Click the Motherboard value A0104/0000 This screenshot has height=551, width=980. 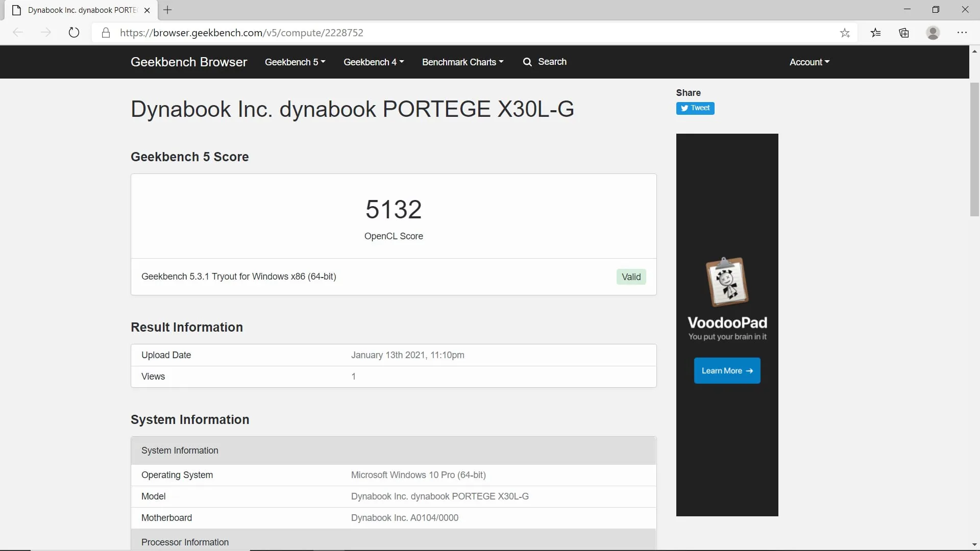pyautogui.click(x=404, y=518)
